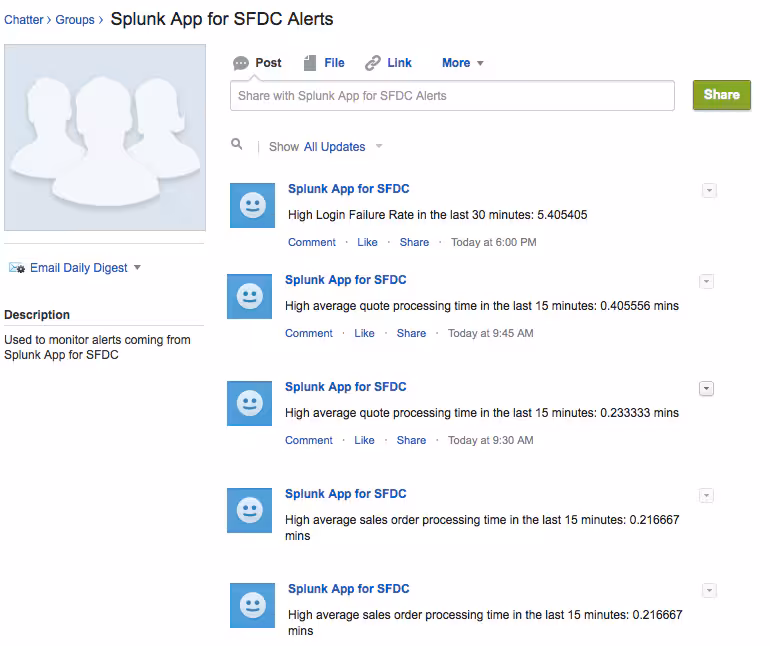
Task: Click avatar of the 0.405556 mins post
Action: pos(249,296)
